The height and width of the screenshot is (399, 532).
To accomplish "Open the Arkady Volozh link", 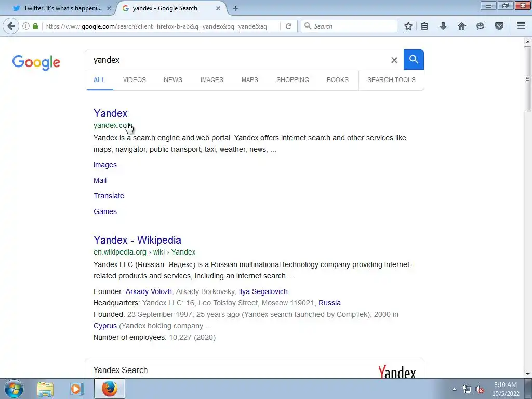I will (149, 292).
